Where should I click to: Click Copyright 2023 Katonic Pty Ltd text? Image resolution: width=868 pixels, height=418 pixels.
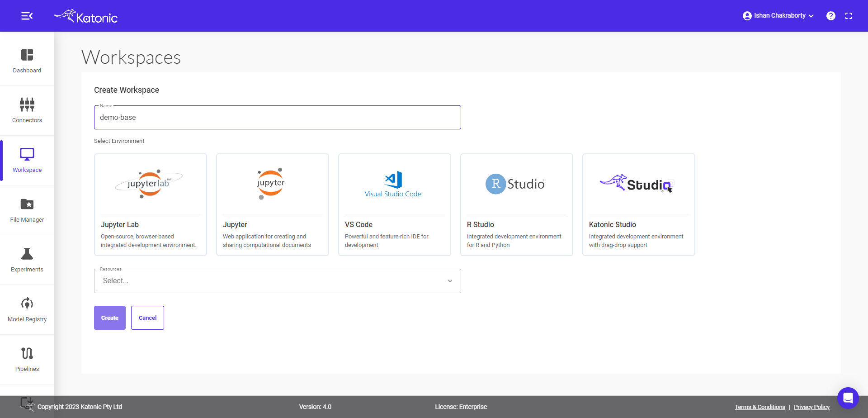80,407
